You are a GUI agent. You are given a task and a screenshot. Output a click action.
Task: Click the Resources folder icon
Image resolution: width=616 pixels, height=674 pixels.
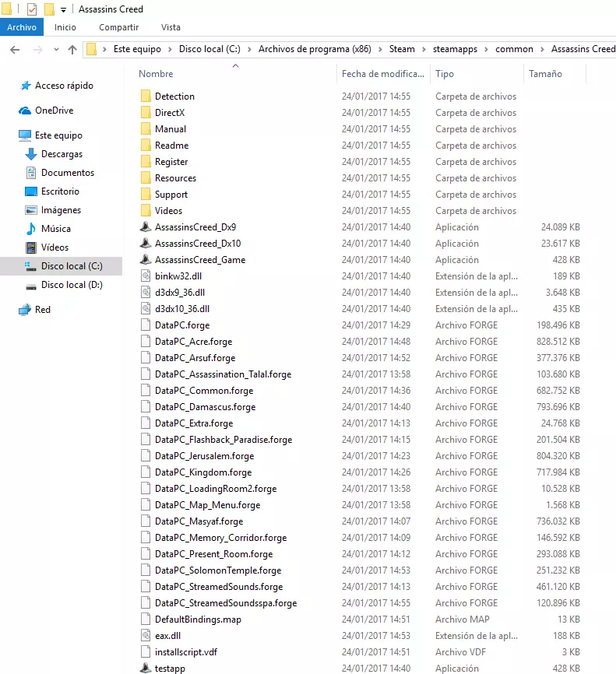[x=146, y=177]
